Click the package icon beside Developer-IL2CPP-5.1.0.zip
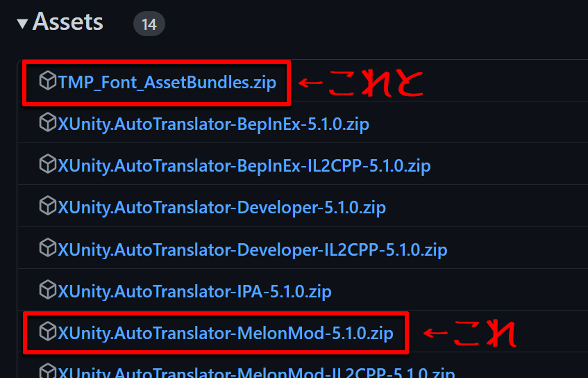The width and height of the screenshot is (588, 378). pyautogui.click(x=47, y=248)
